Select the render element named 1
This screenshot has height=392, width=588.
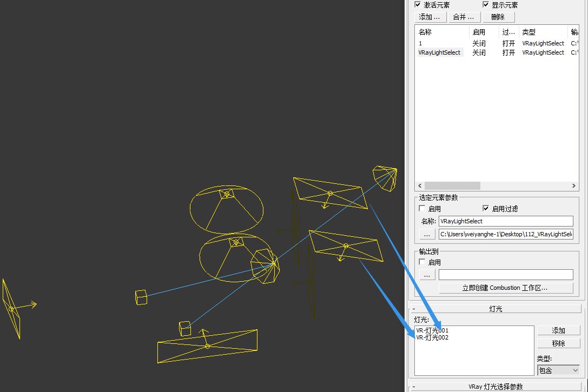(x=421, y=43)
